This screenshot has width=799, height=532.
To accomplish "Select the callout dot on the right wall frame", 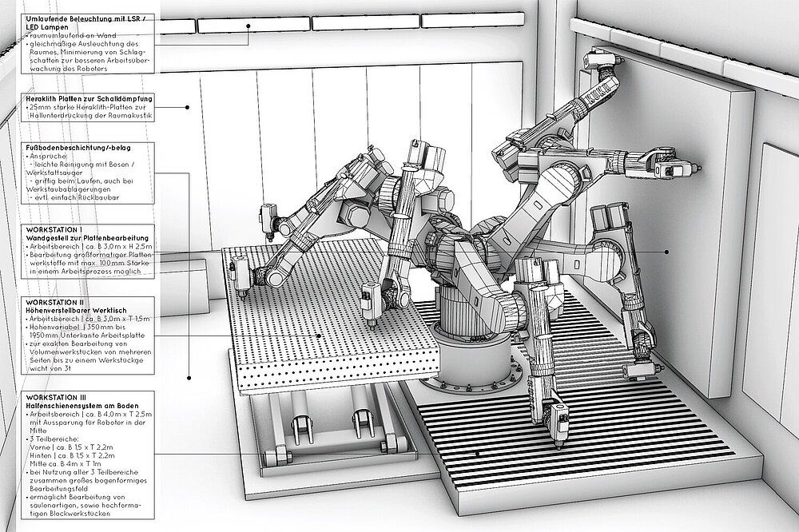I will 667,252.
